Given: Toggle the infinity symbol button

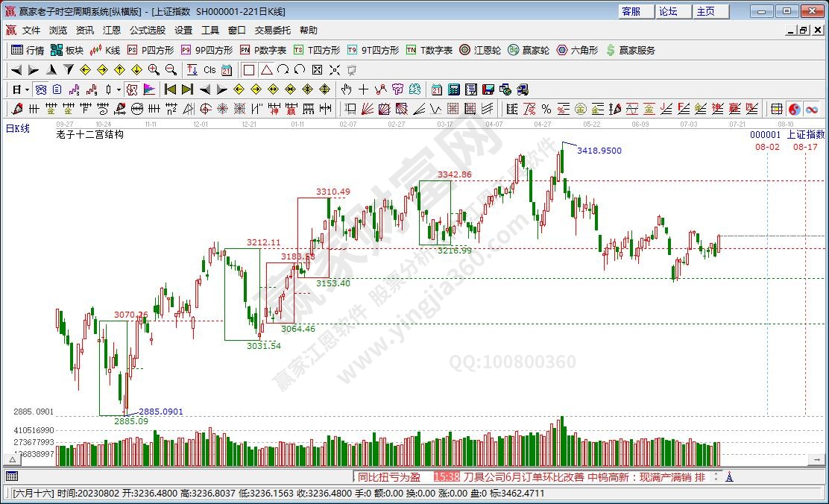Looking at the screenshot, I should click(811, 109).
